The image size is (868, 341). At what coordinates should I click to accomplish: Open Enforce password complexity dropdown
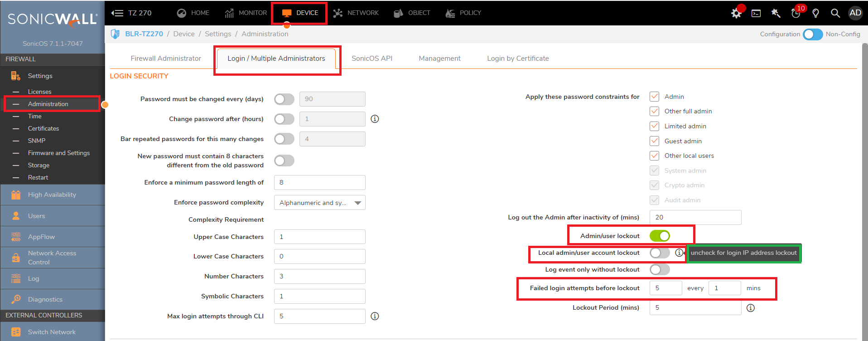(x=320, y=203)
